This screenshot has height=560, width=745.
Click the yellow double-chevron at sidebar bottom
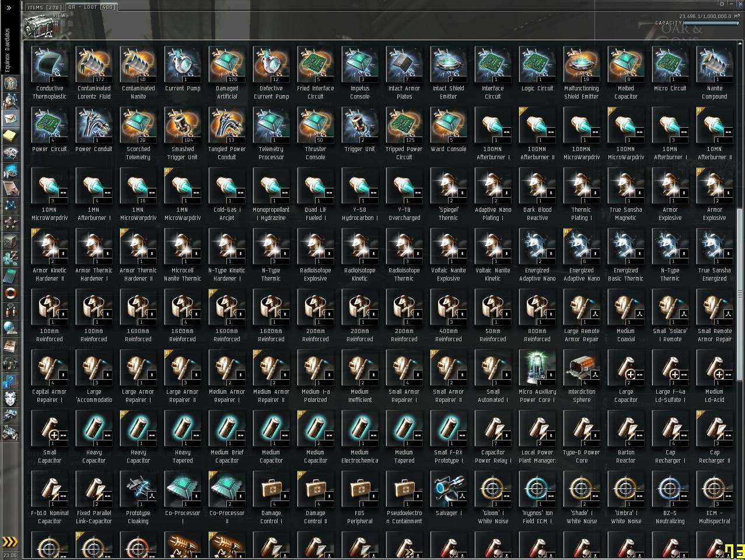[10, 542]
